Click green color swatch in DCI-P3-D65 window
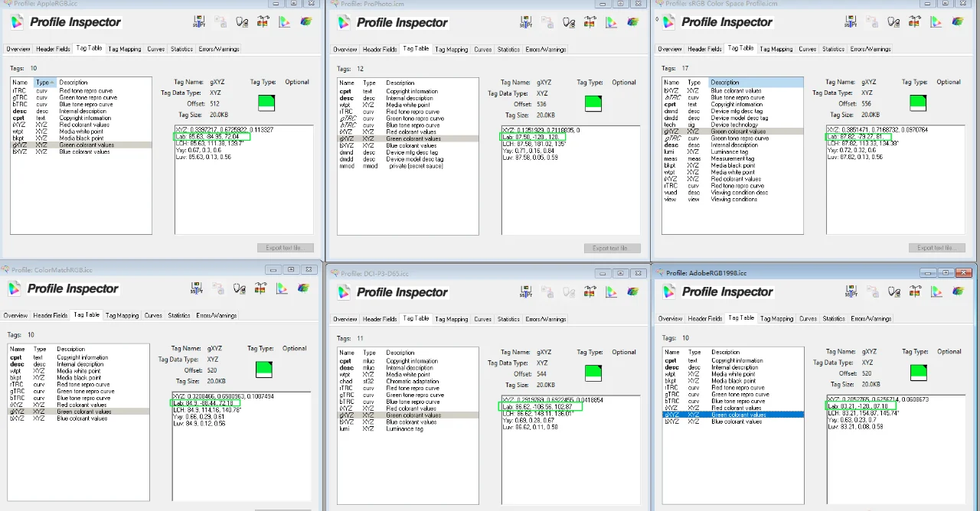The image size is (980, 511). [x=593, y=373]
